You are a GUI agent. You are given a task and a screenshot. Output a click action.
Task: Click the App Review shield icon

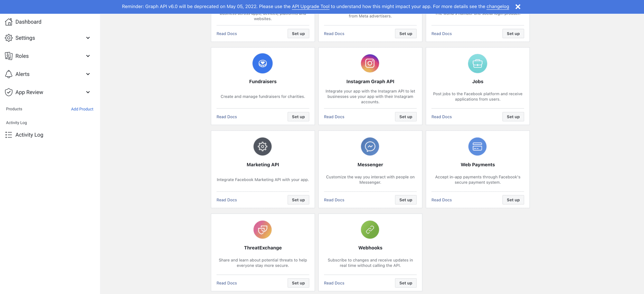click(x=9, y=92)
